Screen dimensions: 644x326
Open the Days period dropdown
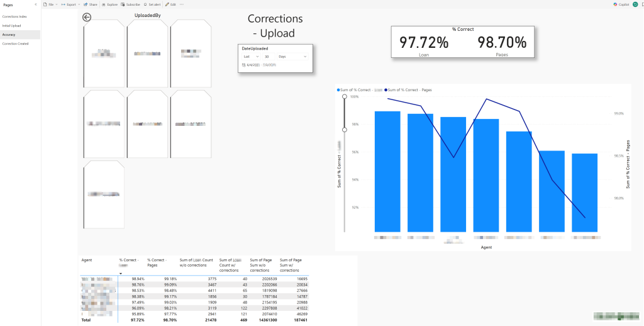(292, 56)
